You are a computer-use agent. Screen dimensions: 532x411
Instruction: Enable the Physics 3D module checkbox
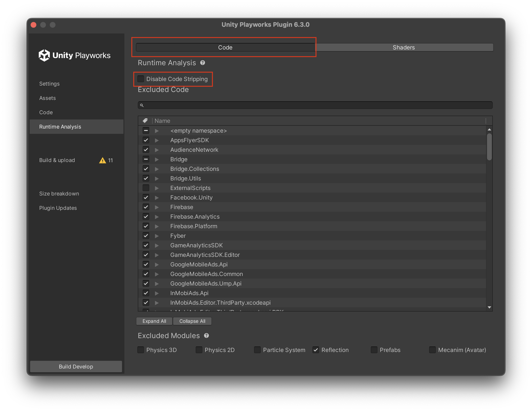pos(141,350)
